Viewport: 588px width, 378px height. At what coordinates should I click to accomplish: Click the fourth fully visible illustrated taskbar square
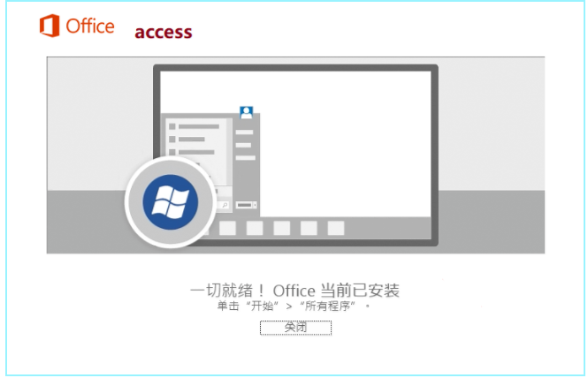tap(309, 228)
